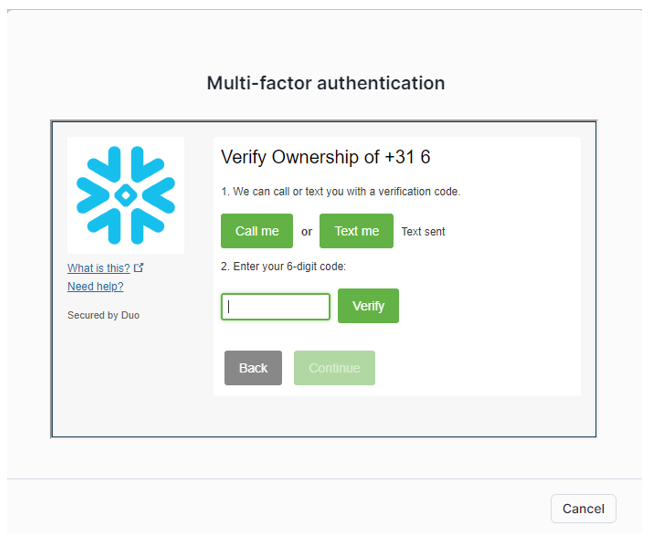Click the green Verify button
The image size is (655, 538).
coord(368,306)
